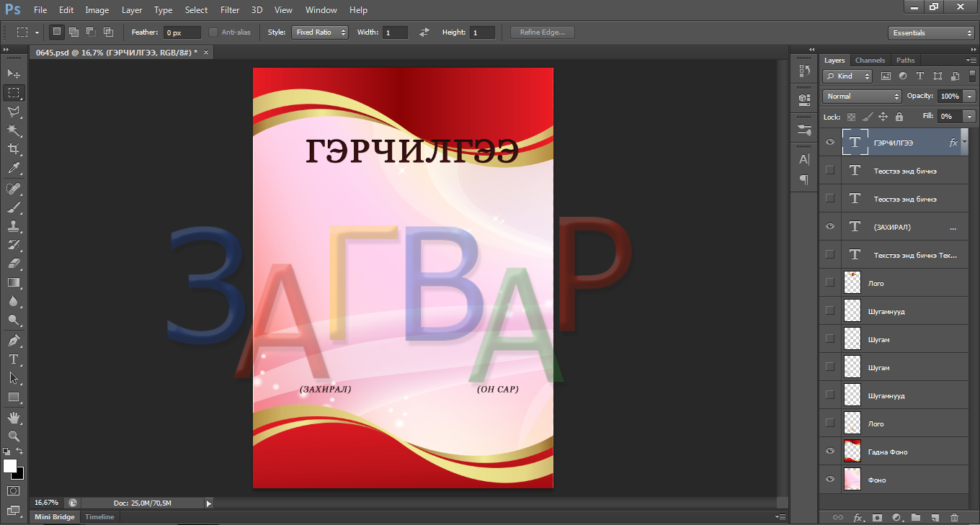This screenshot has width=980, height=525.
Task: Select the Hand tool
Action: [x=14, y=417]
